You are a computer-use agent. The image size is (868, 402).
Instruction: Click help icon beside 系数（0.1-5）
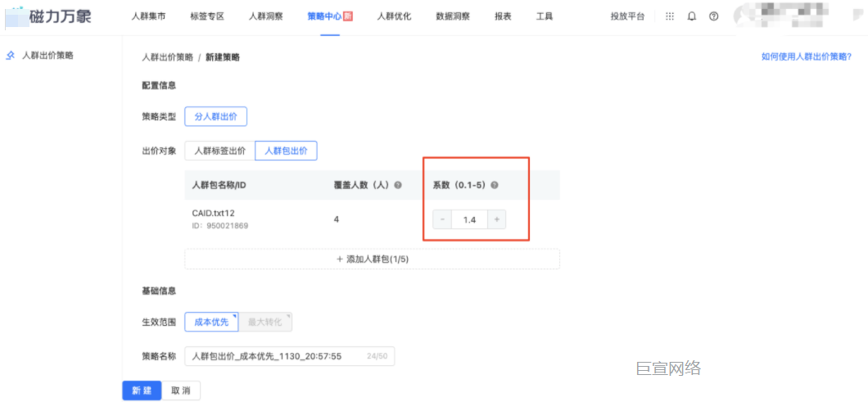tap(495, 186)
